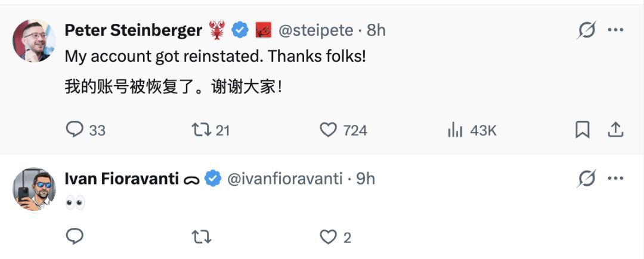Click the 8h timestamp on Peter's tweet
Screen dimensions: 644x259
[x=376, y=30]
